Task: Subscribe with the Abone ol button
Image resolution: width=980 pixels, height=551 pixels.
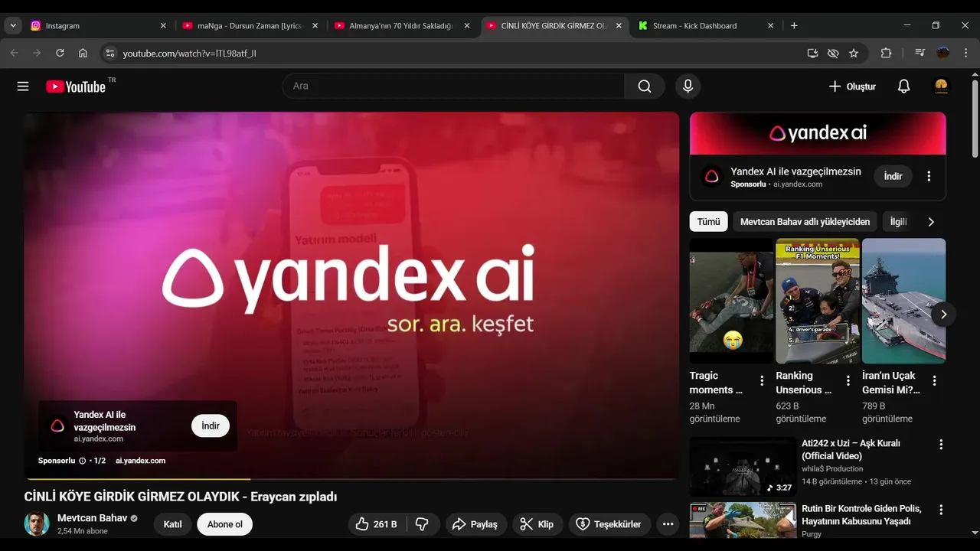Action: pos(224,524)
